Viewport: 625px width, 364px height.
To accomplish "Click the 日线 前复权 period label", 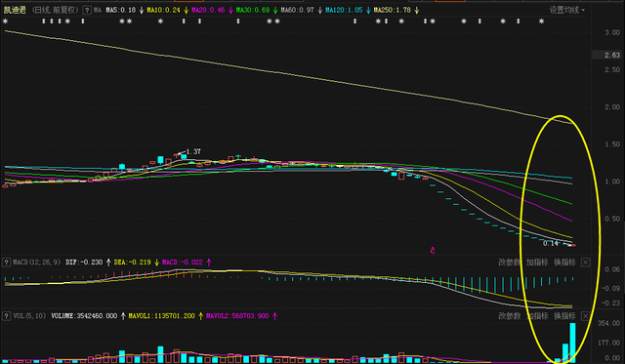I will 55,11.
